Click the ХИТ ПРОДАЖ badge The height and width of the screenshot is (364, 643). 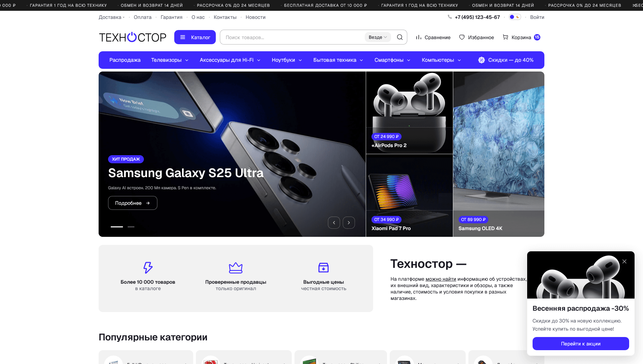[x=126, y=159]
